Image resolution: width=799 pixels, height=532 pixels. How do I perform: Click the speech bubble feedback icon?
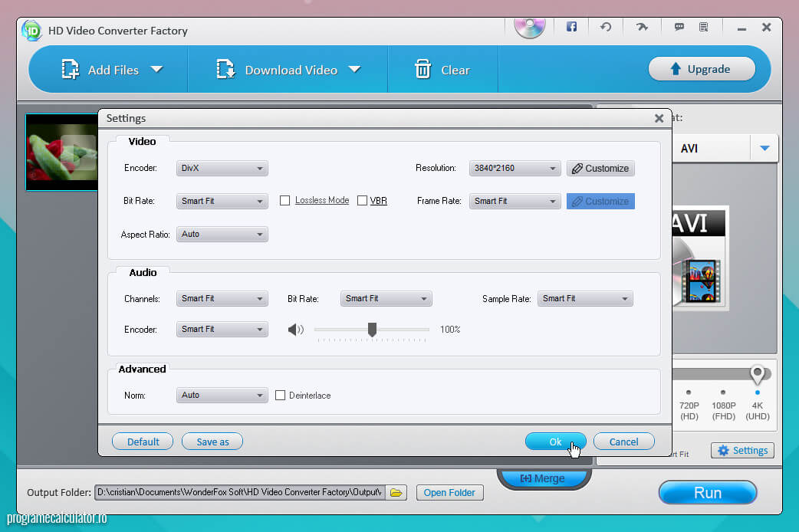pos(679,27)
